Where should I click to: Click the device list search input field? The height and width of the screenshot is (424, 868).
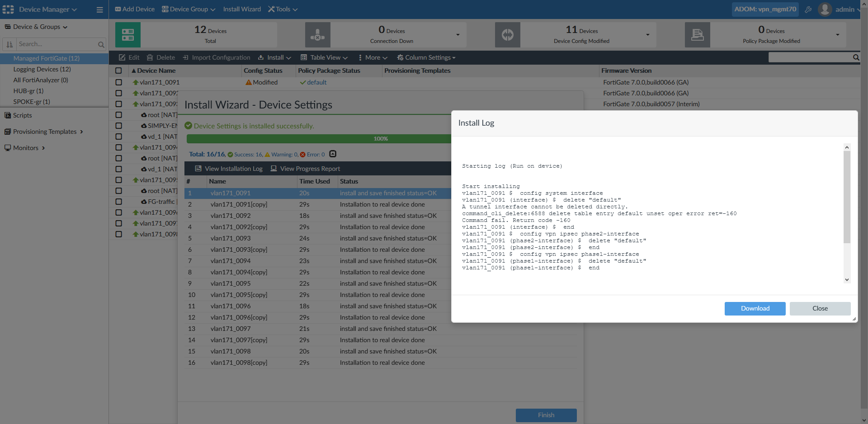[809, 57]
